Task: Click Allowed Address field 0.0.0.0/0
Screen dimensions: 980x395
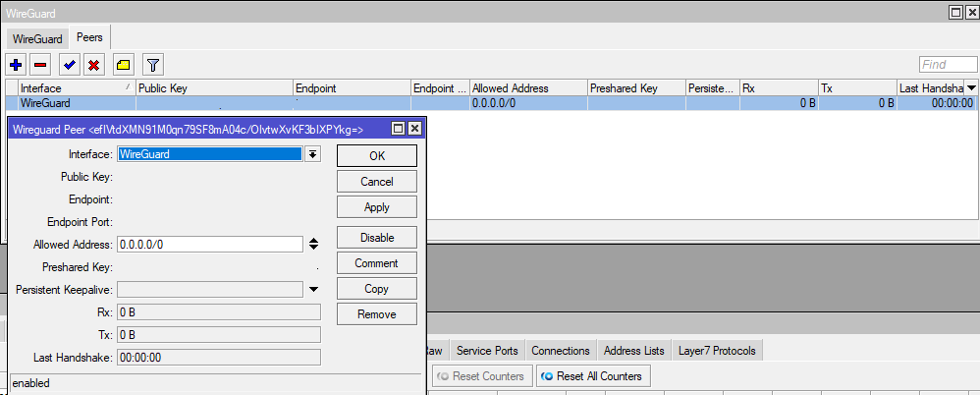Action: pos(210,245)
